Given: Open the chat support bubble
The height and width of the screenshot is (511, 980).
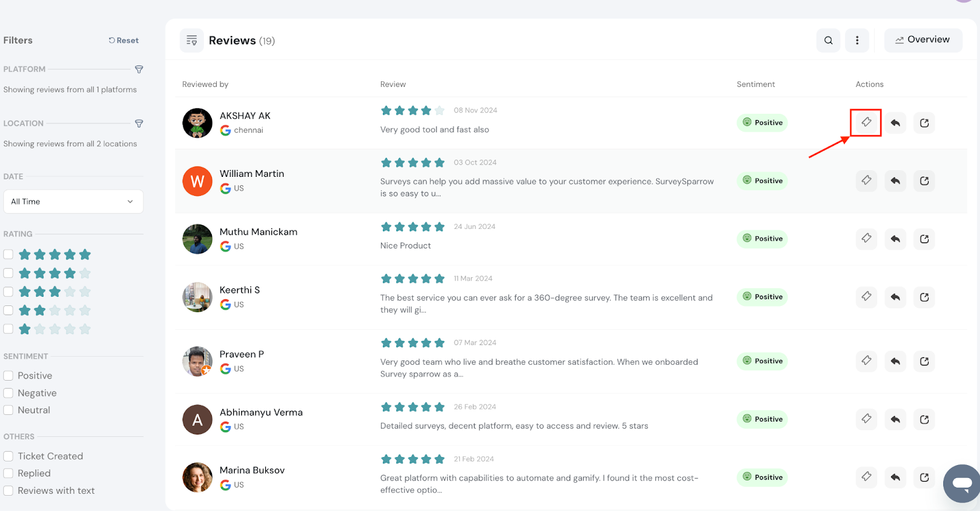Looking at the screenshot, I should click(x=962, y=483).
